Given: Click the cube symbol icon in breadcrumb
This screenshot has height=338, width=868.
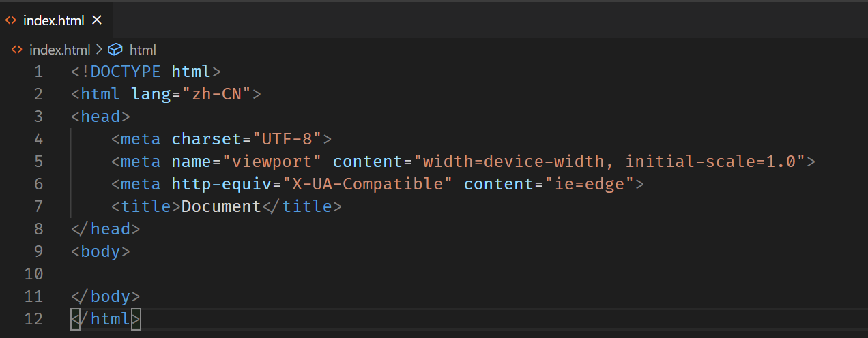Looking at the screenshot, I should tap(115, 50).
